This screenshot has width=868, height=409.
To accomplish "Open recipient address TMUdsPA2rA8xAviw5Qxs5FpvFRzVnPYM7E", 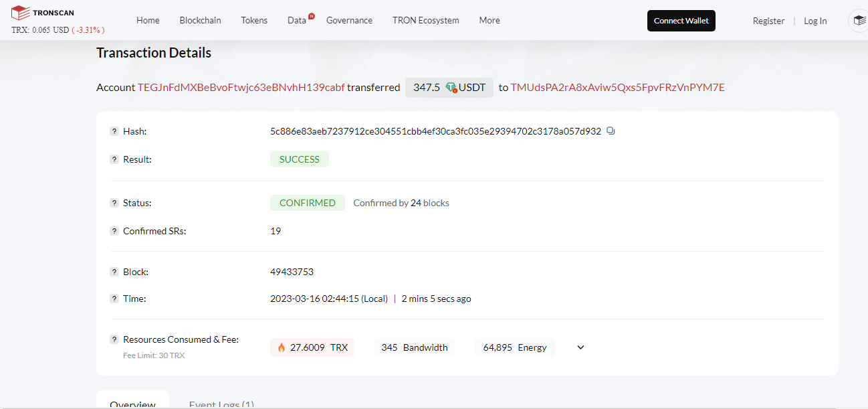I will pyautogui.click(x=618, y=88).
